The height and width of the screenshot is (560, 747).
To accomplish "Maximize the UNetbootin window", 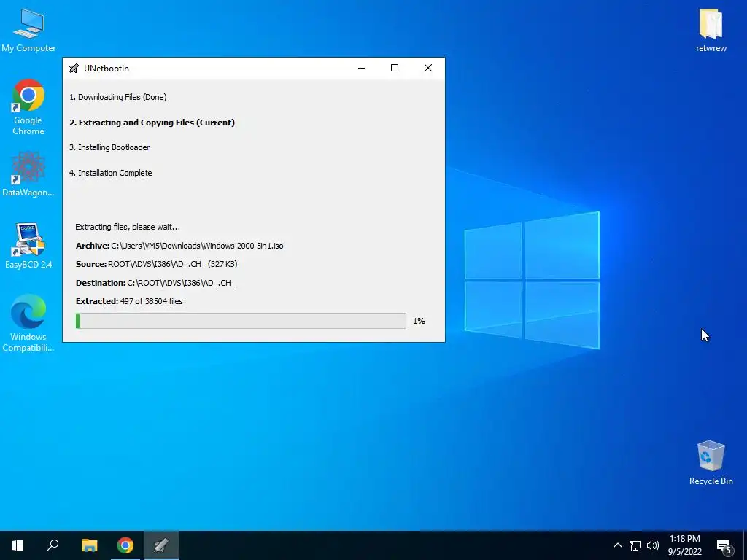I will (395, 68).
